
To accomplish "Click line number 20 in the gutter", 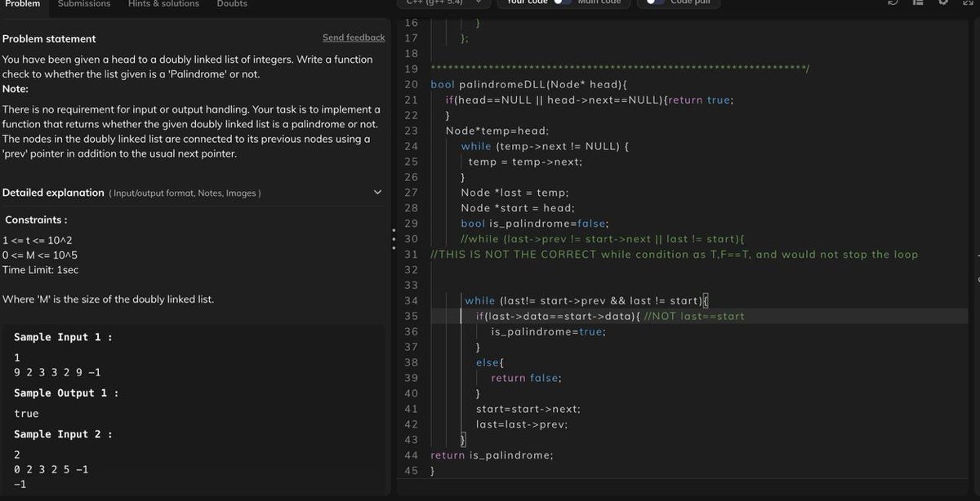I will [411, 84].
